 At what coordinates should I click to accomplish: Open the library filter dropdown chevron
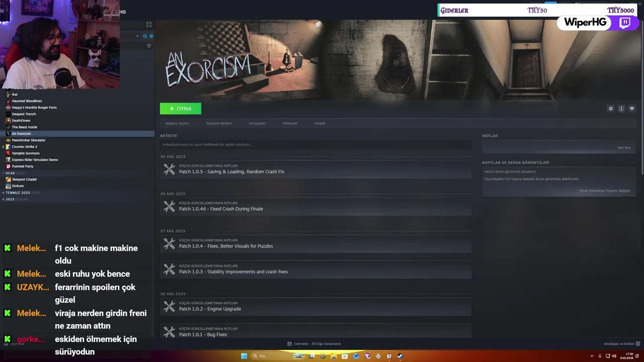pyautogui.click(x=137, y=36)
